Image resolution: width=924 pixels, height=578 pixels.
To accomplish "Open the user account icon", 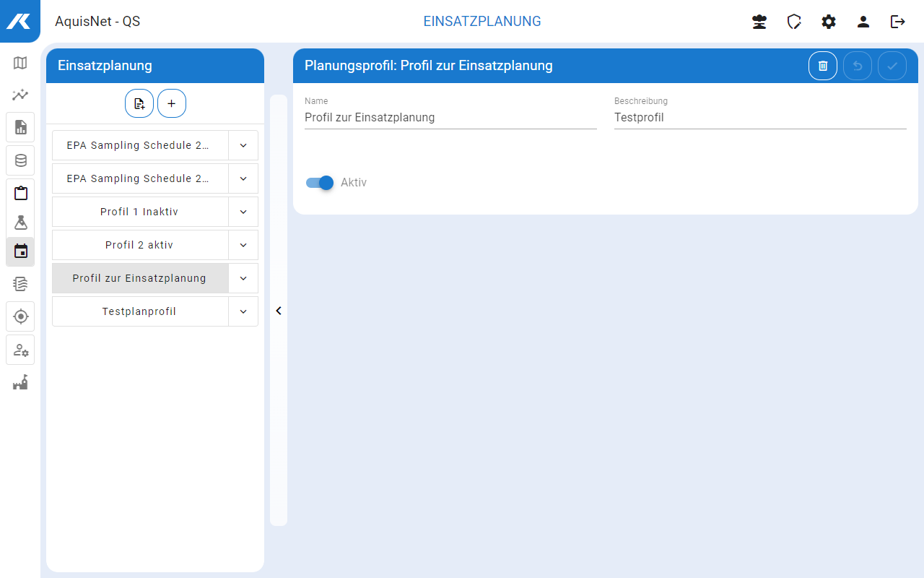I will point(863,22).
